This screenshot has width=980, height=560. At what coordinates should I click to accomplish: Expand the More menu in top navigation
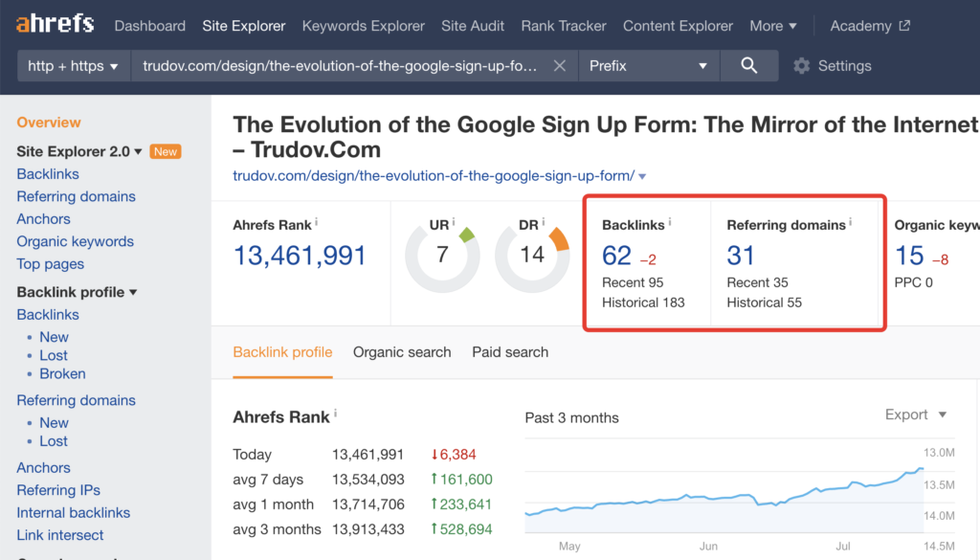pos(772,26)
